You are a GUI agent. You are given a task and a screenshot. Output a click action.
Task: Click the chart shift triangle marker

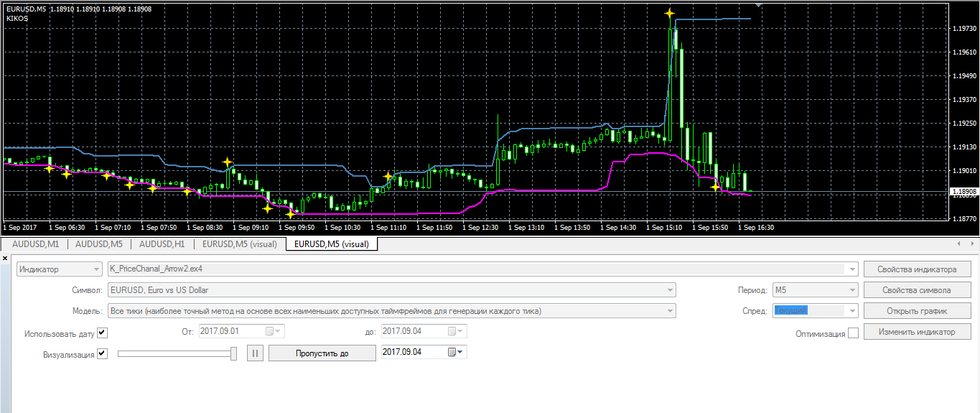(760, 4)
